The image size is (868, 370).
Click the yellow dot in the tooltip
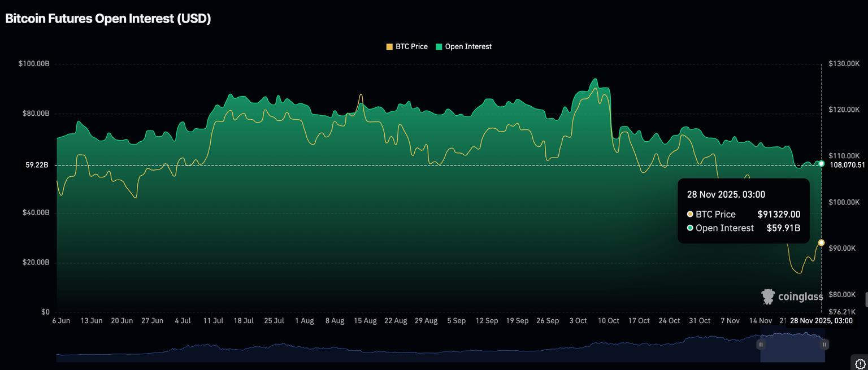(690, 215)
